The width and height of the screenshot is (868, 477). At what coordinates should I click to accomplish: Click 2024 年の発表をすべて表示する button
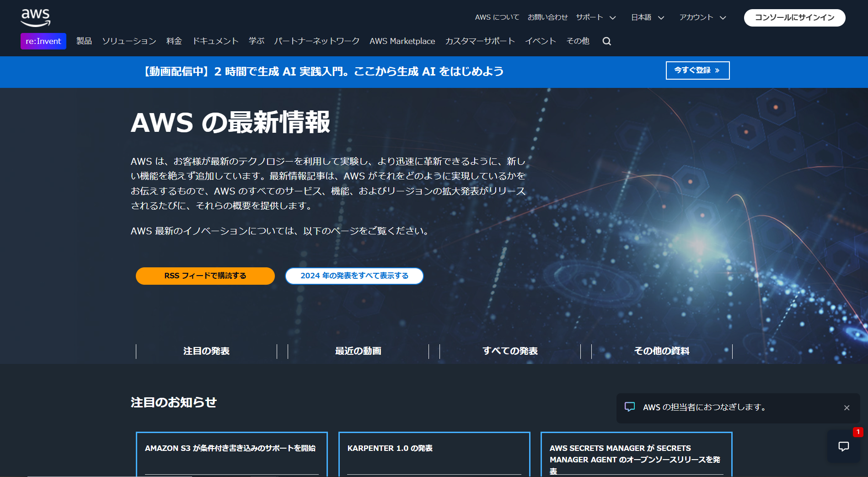354,276
